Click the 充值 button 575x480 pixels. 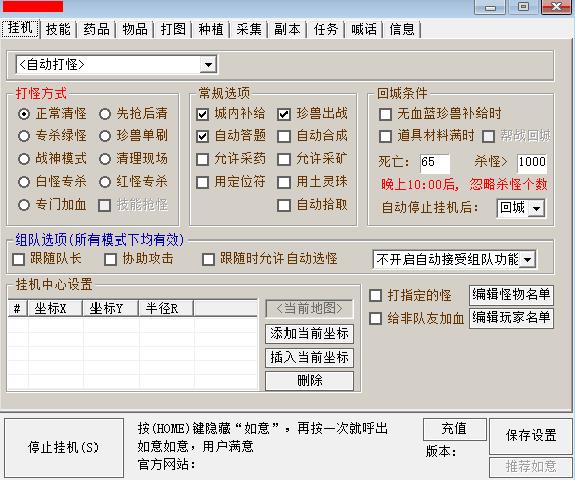455,429
